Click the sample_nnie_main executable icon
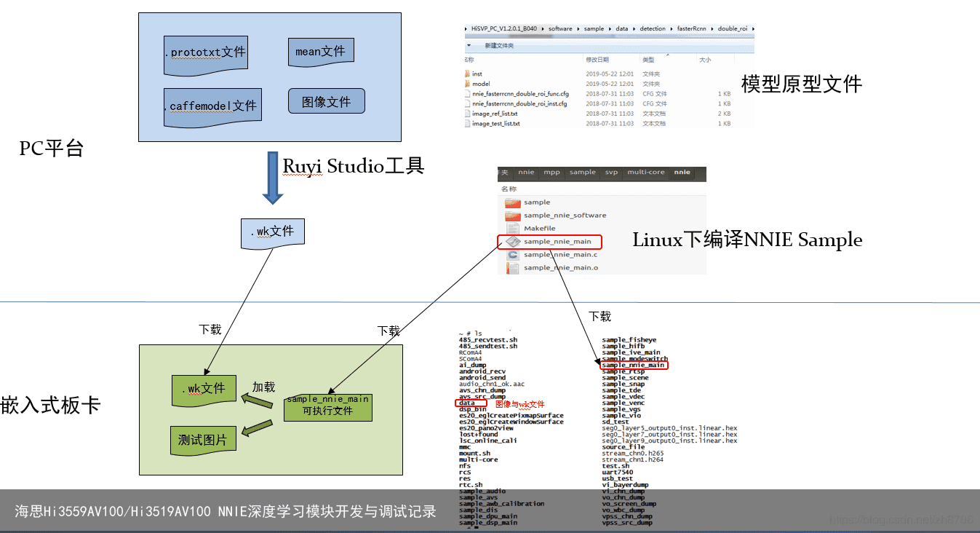Screen dimensions: 980x533 pos(513,242)
